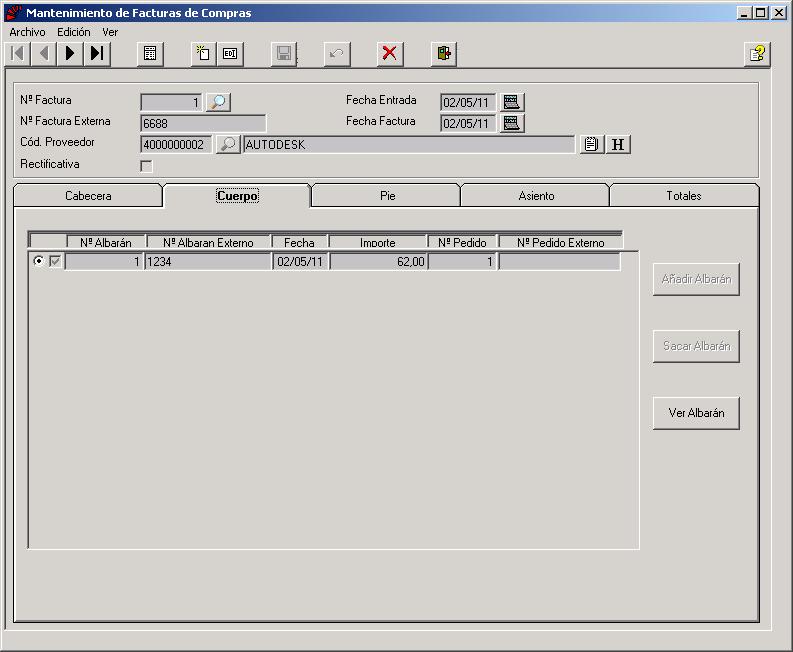This screenshot has width=793, height=652.
Task: Open the Archivo menu
Action: [x=27, y=32]
